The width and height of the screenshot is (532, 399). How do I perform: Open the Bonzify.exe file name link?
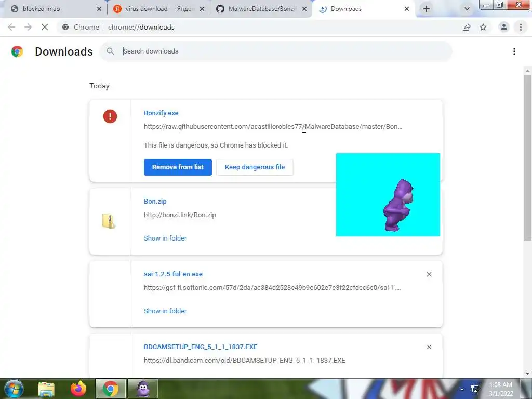tap(161, 113)
